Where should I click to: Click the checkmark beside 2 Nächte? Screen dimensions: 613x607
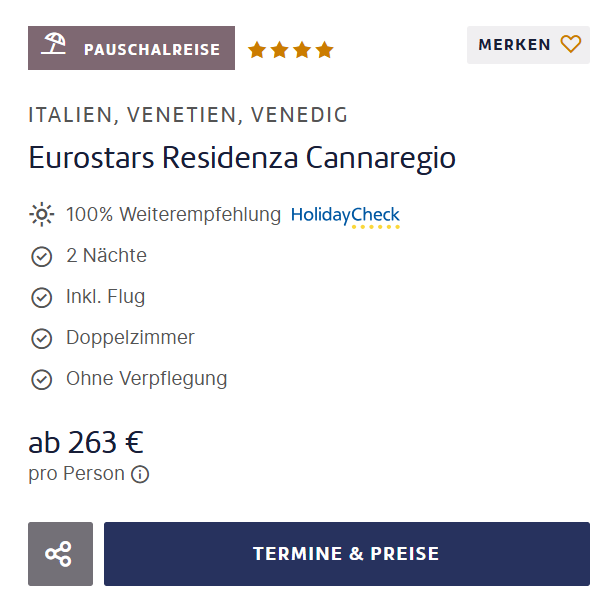[42, 256]
